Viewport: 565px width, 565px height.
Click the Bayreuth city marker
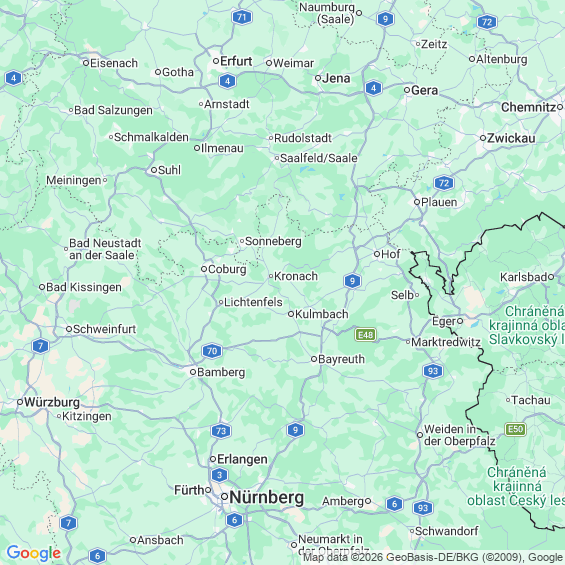(314, 359)
